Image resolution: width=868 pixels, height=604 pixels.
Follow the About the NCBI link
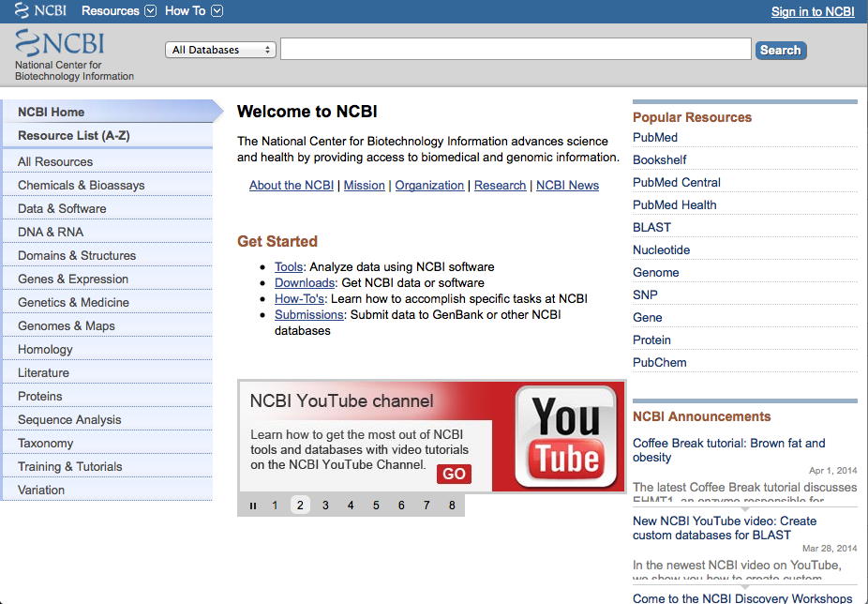[292, 185]
